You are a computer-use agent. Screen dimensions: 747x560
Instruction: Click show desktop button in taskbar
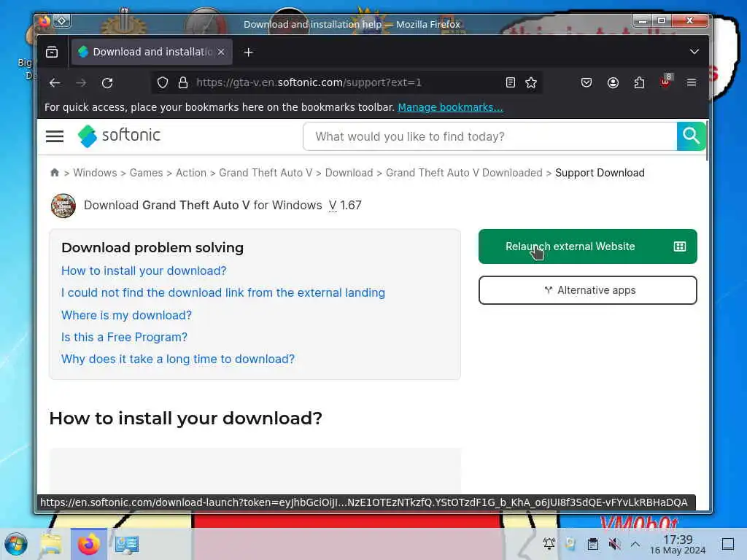pyautogui.click(x=727, y=544)
